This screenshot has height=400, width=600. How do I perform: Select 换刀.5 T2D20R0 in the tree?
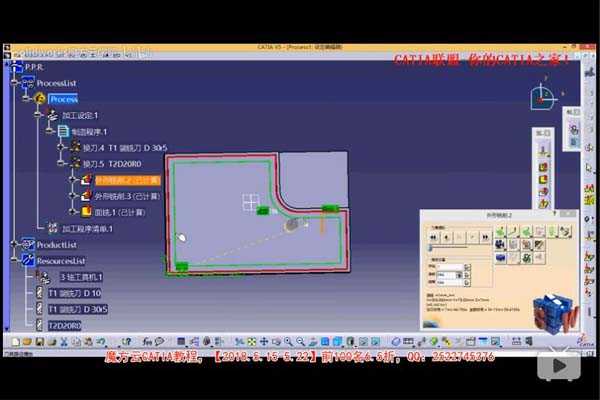tap(112, 164)
